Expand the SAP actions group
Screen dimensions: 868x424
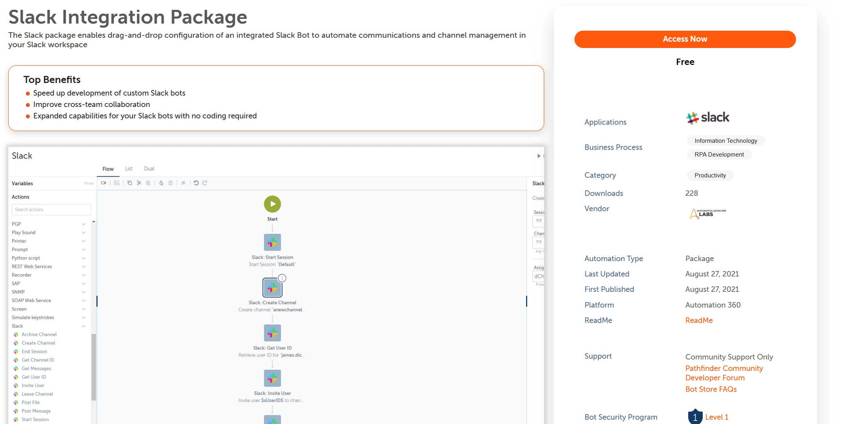(83, 284)
